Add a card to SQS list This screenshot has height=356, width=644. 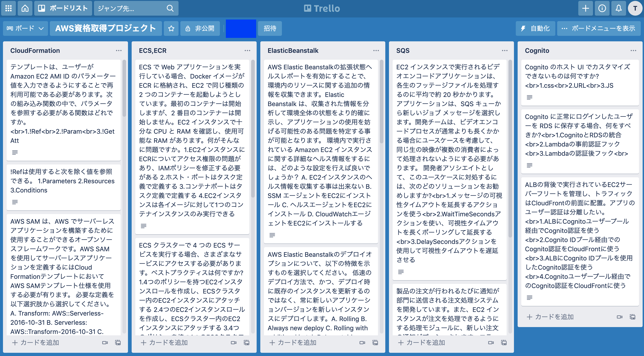point(422,342)
